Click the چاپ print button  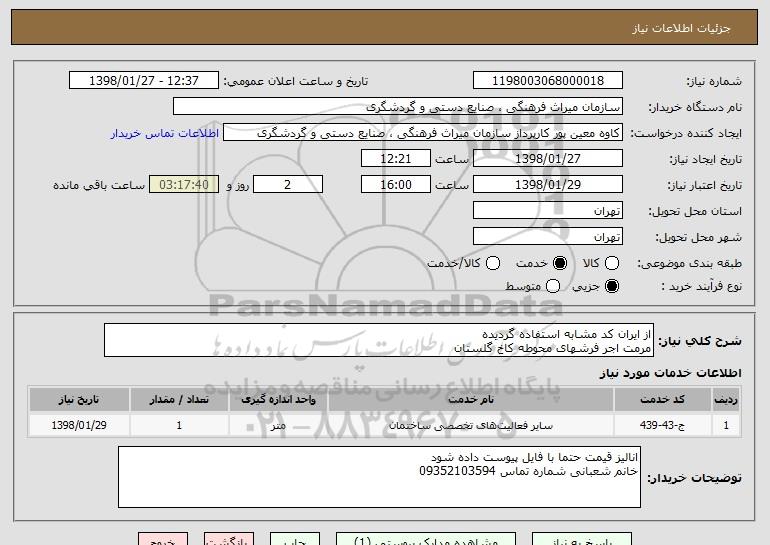pyautogui.click(x=295, y=539)
